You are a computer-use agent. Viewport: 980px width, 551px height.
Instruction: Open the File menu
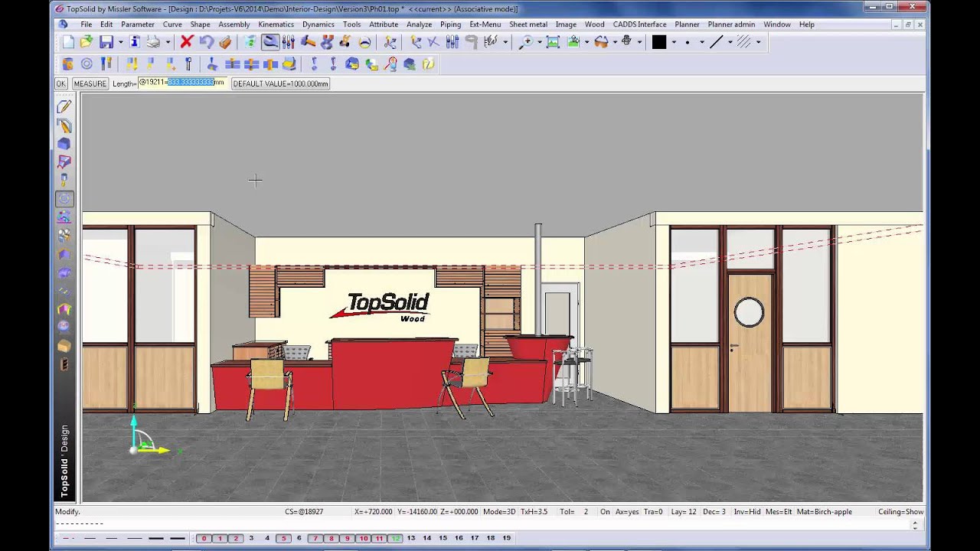[x=87, y=24]
